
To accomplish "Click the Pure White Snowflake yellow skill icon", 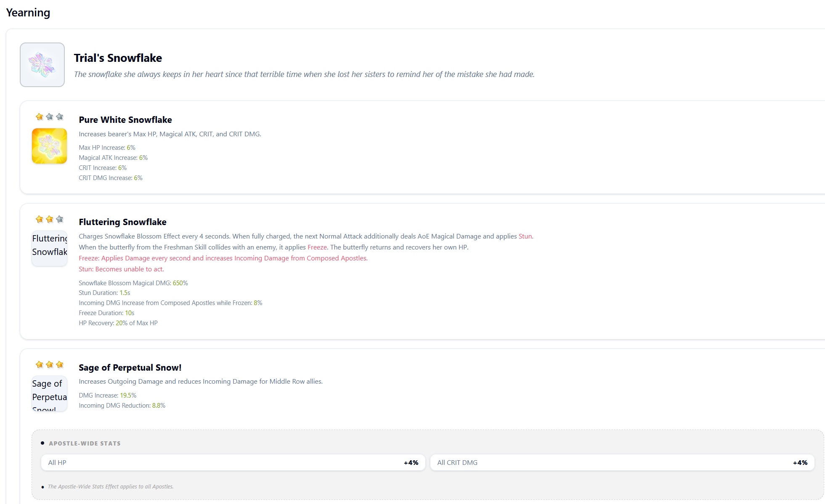I will click(x=50, y=146).
